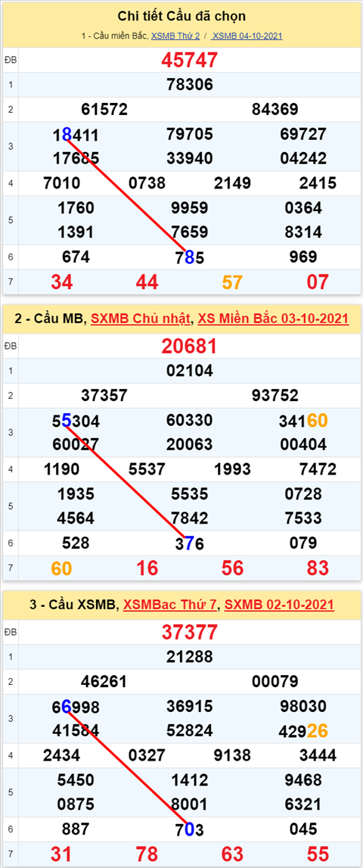This screenshot has height=868, width=363.
Task: Click second prize number 61572
Action: 104,110
